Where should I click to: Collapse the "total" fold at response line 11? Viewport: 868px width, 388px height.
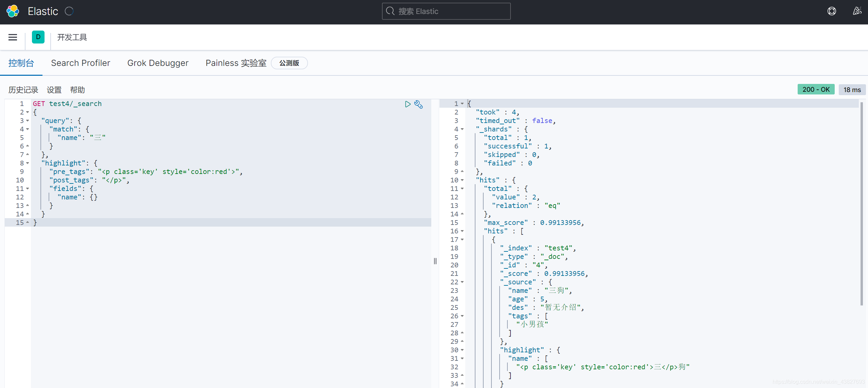[x=462, y=189]
